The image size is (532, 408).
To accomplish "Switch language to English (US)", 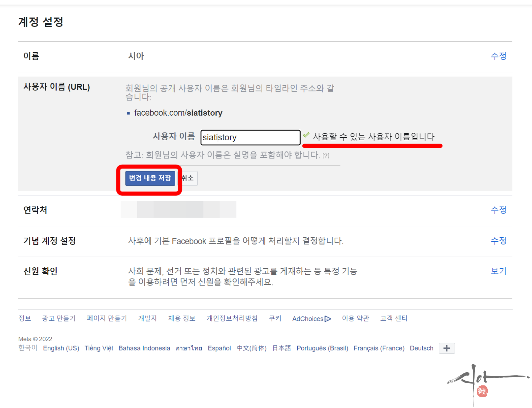I will point(61,348).
